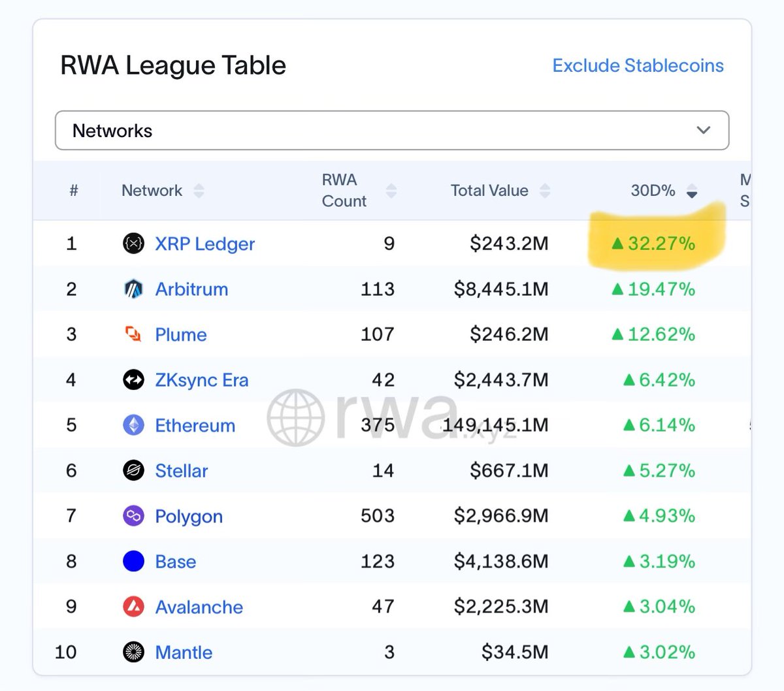Open Base network link
This screenshot has height=691, width=784.
176,561
